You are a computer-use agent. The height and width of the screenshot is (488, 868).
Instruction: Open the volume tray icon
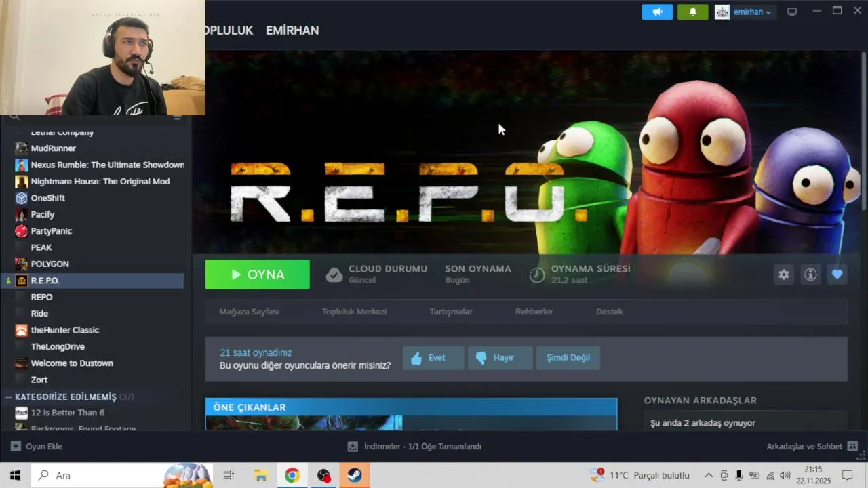pyautogui.click(x=785, y=475)
